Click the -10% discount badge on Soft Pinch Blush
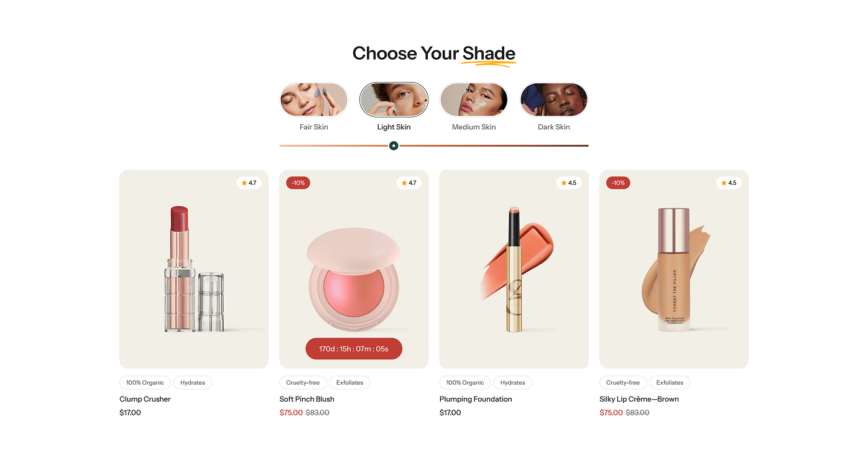The height and width of the screenshot is (460, 868). pyautogui.click(x=298, y=183)
